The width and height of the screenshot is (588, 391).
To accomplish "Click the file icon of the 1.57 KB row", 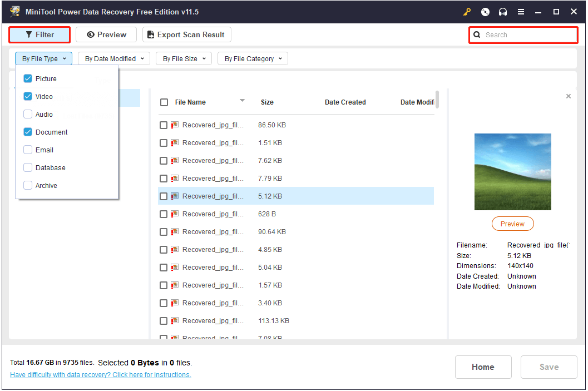I will coord(175,285).
